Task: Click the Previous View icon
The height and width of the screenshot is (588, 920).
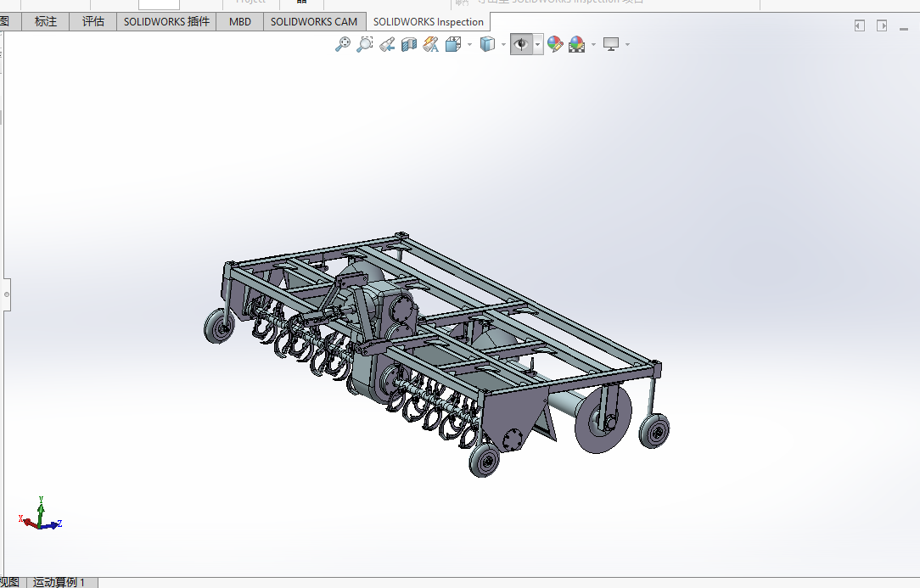Action: (387, 44)
